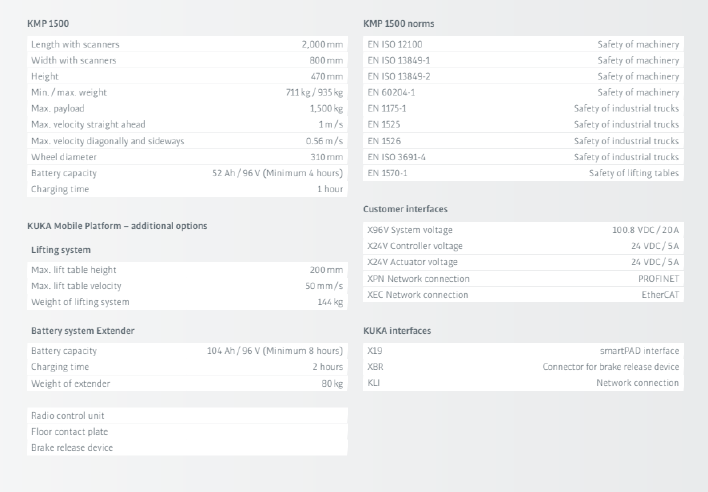Select the Charging time 1 hour row
The height and width of the screenshot is (492, 708).
[x=186, y=189]
